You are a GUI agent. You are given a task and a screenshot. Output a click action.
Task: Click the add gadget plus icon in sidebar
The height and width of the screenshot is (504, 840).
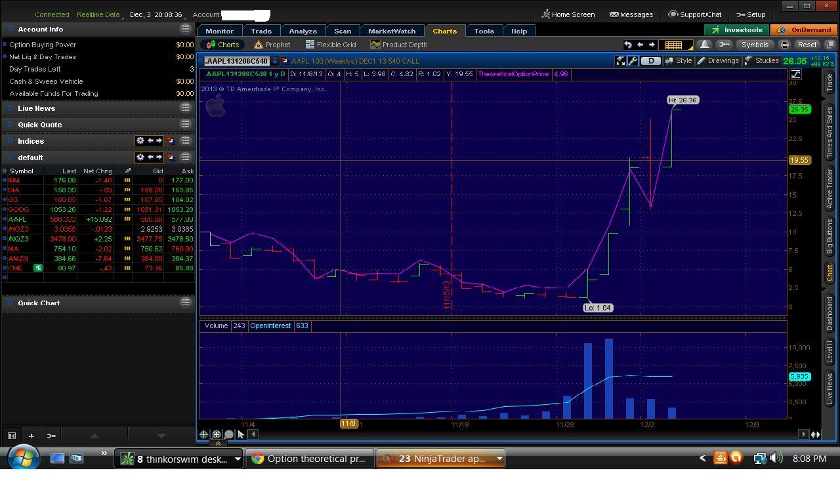pos(31,435)
